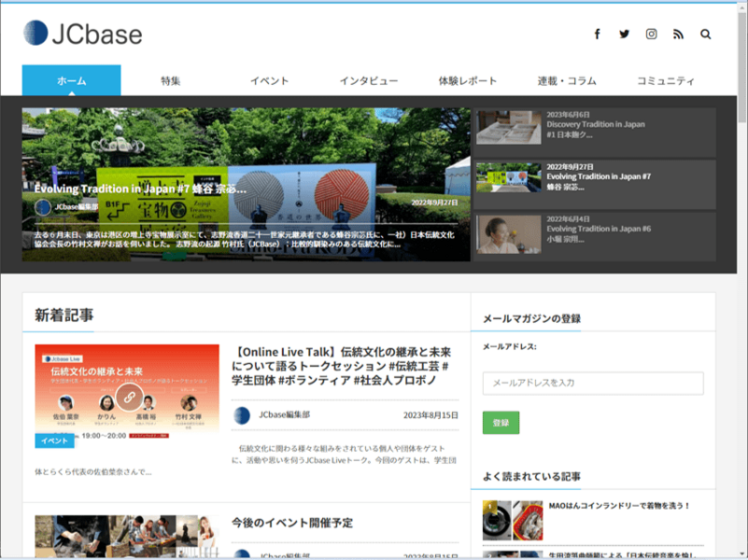748x560 pixels.
Task: Open the Facebook icon in header
Action: (598, 35)
